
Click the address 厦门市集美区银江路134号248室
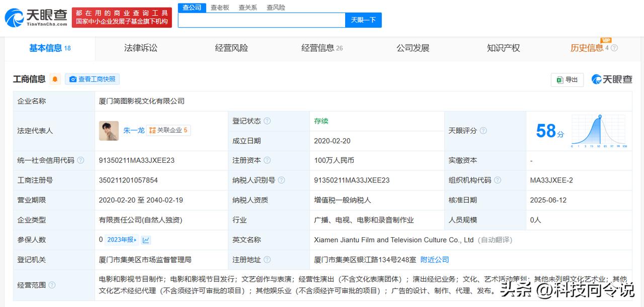(365, 260)
